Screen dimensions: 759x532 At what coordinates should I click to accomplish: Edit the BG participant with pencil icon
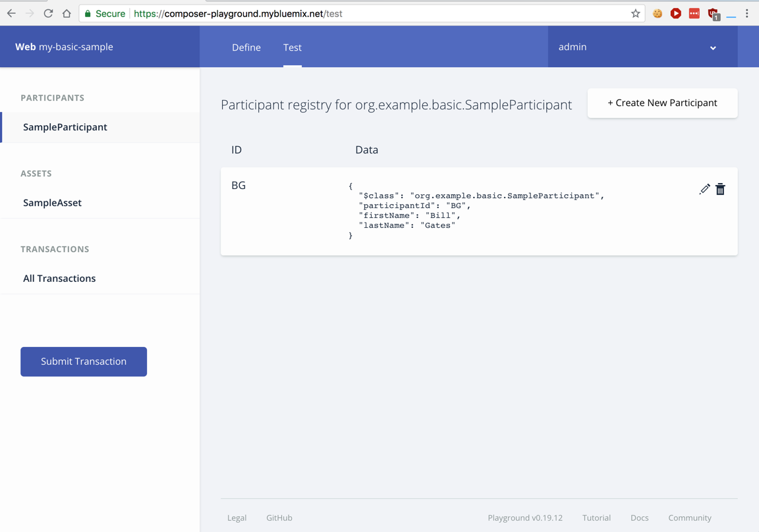point(704,189)
